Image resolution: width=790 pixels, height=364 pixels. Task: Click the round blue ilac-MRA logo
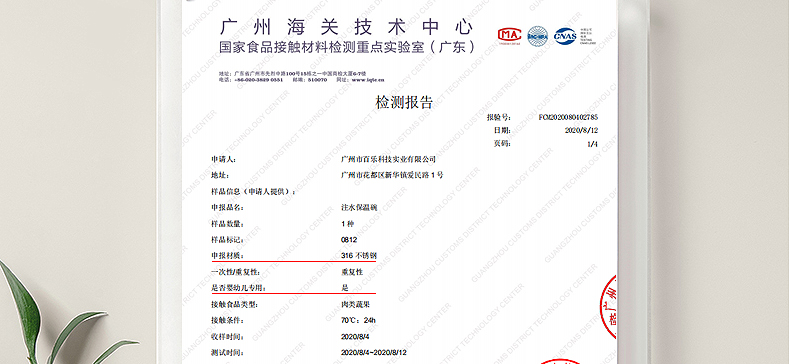[x=538, y=36]
